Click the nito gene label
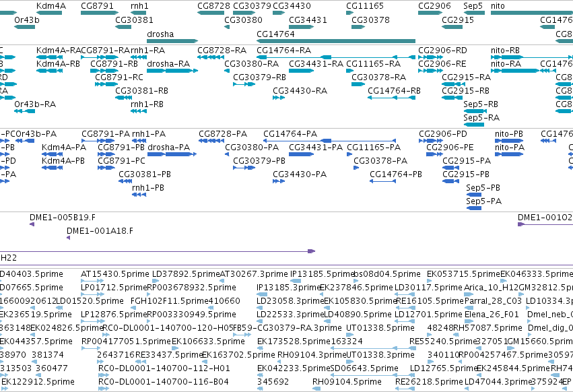573x392 pixels. pos(498,6)
